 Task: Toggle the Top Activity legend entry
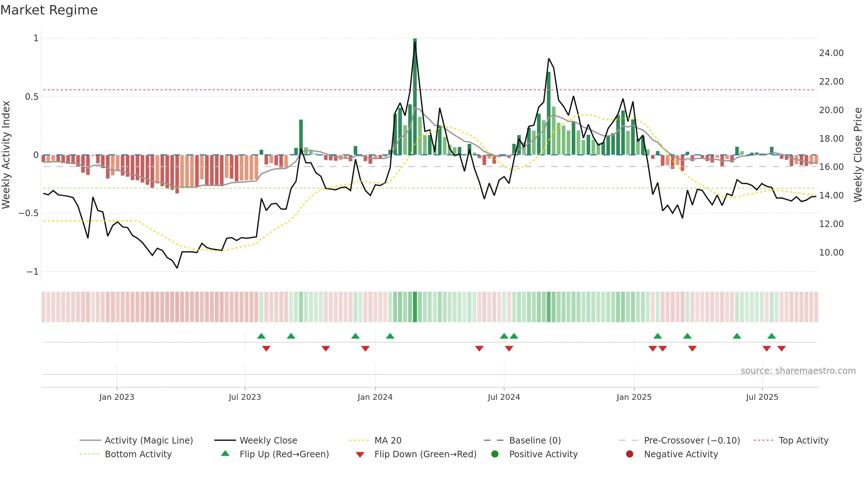791,440
